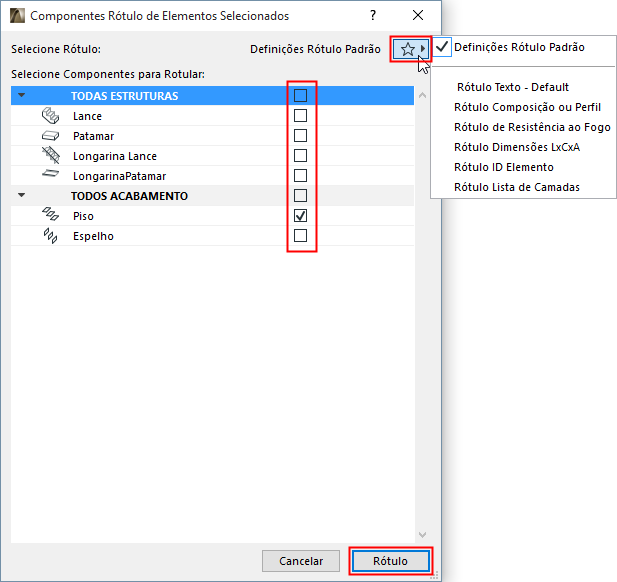Viewport: 617px width, 582px height.
Task: Enable the Espelho checkbox
Action: coord(301,236)
